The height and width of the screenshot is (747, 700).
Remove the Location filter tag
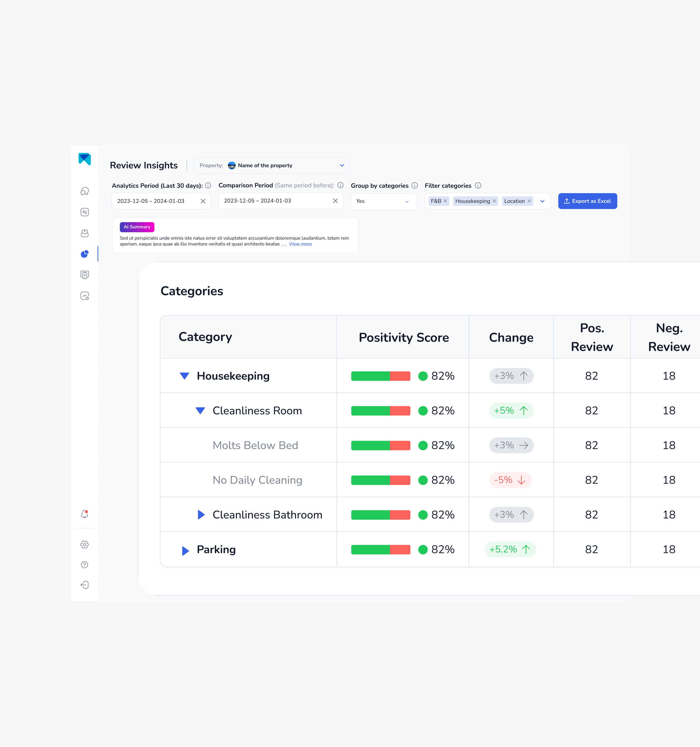(x=529, y=201)
